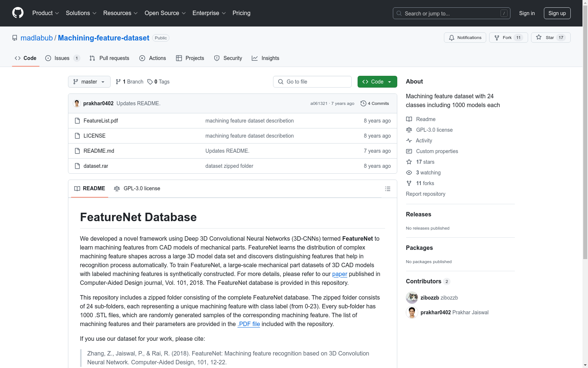Open the madlabub owner link
This screenshot has width=588, height=368.
click(x=37, y=38)
